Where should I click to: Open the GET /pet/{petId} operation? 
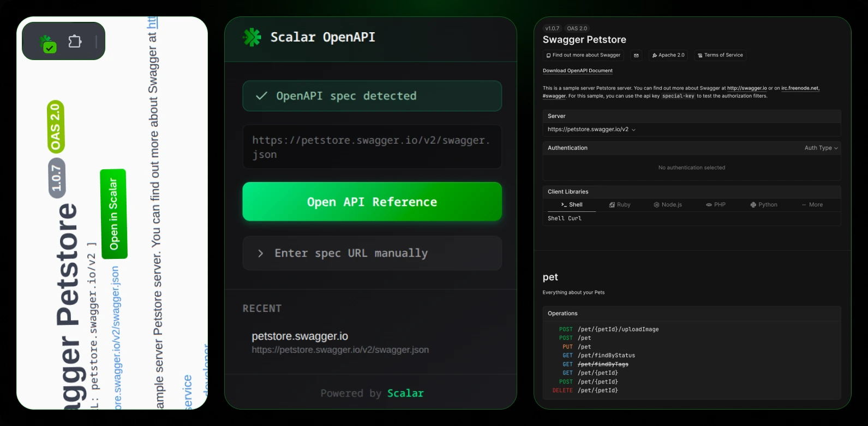(590, 373)
